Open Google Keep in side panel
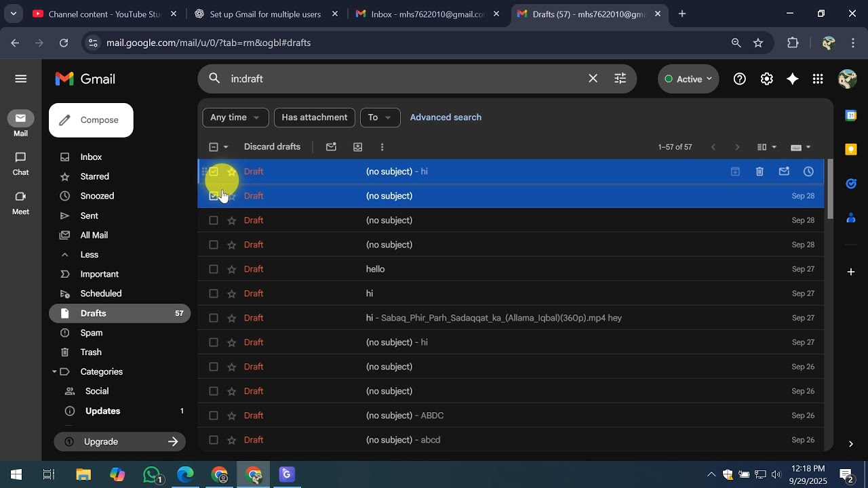The height and width of the screenshot is (488, 868). click(851, 149)
